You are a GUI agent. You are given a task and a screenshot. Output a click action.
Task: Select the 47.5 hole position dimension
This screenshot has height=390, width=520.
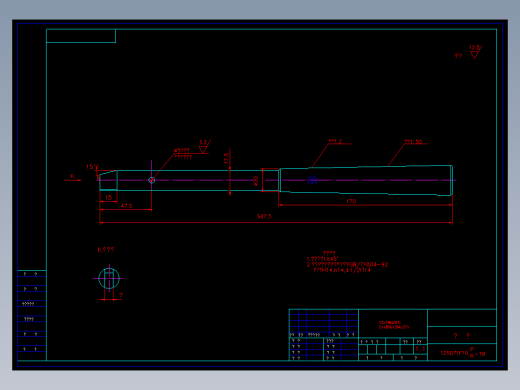click(x=126, y=206)
